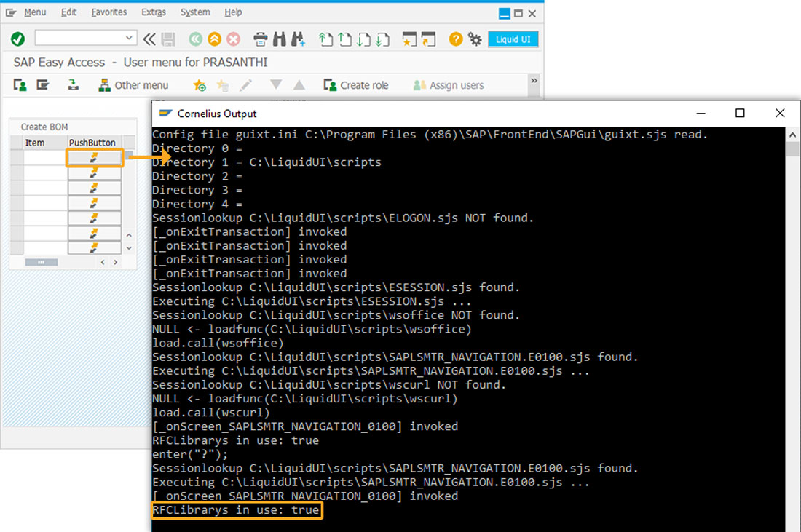Click the Cornelius Output scrollbar up arrow
This screenshot has height=532, width=801.
pyautogui.click(x=792, y=135)
